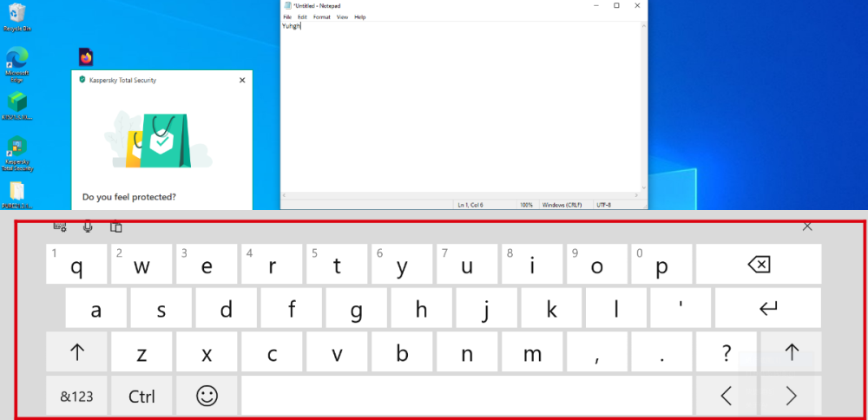The width and height of the screenshot is (868, 420).
Task: Tap the a key
Action: click(x=96, y=308)
